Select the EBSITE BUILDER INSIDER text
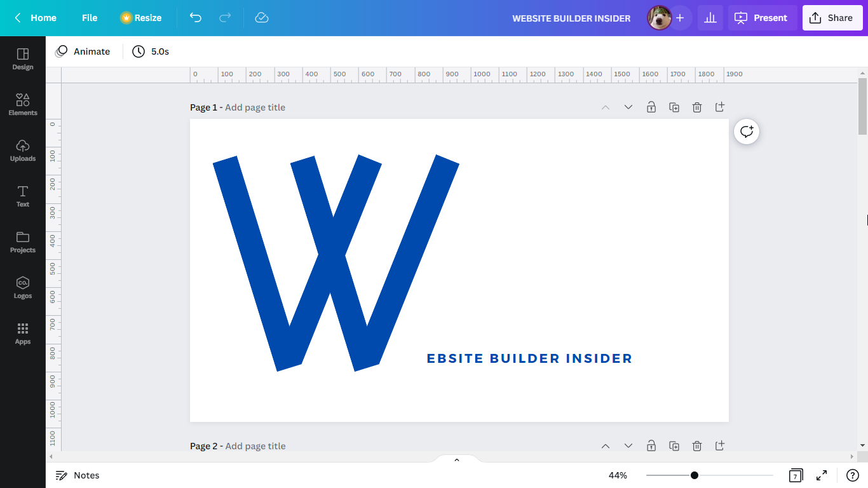The height and width of the screenshot is (488, 868). [x=529, y=358]
